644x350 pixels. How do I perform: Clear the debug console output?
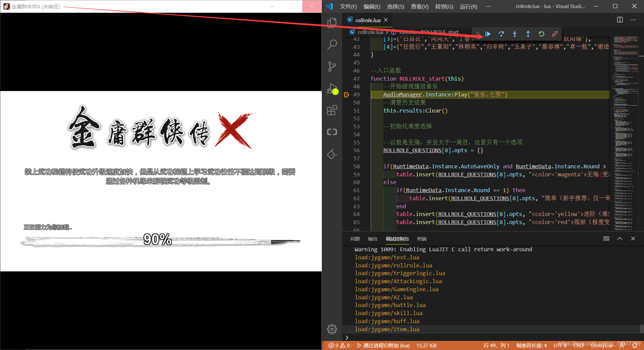pos(606,238)
